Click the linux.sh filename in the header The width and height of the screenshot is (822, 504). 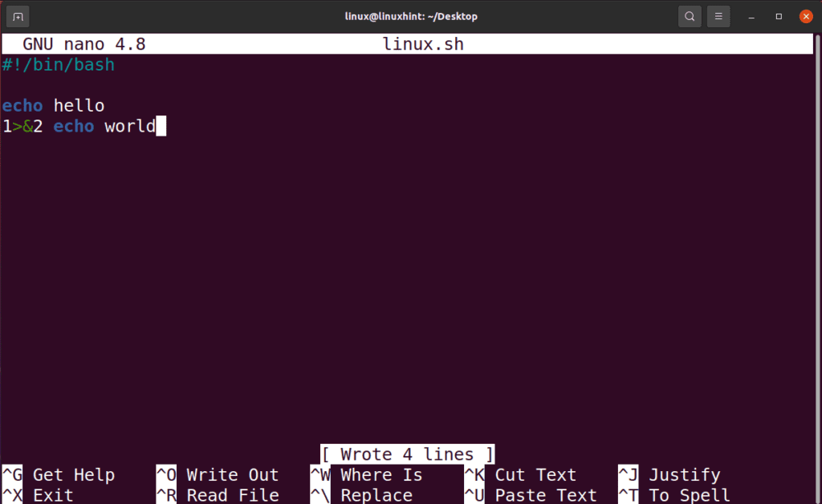423,44
